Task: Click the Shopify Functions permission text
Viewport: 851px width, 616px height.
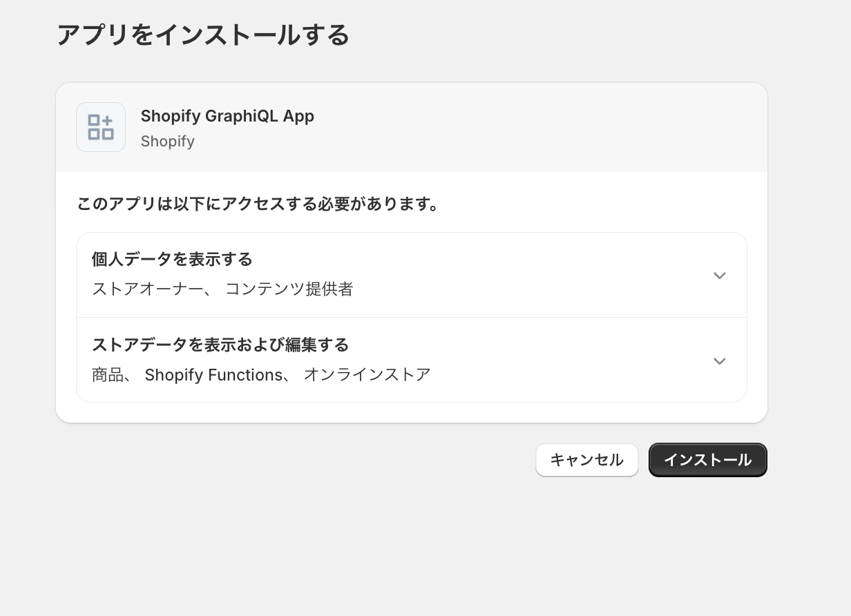Action: click(213, 375)
